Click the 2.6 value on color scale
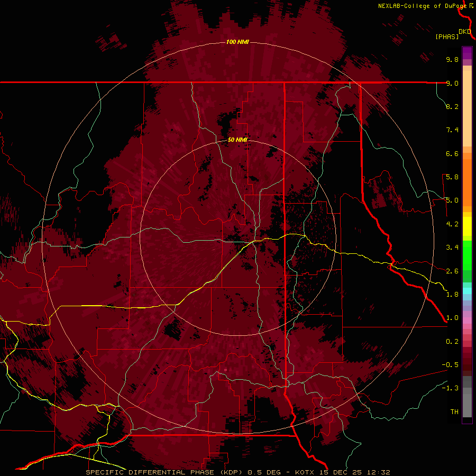476x476 pixels. [x=452, y=271]
